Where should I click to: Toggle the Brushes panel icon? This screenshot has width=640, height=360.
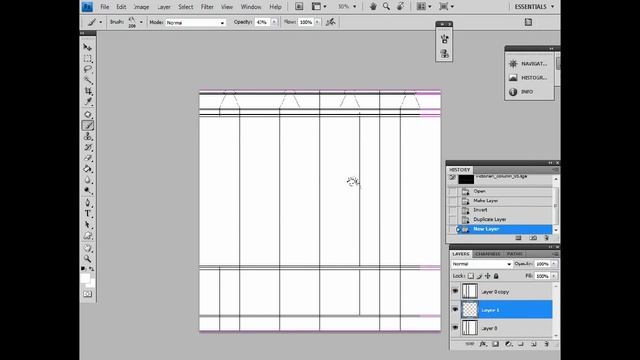pos(528,22)
